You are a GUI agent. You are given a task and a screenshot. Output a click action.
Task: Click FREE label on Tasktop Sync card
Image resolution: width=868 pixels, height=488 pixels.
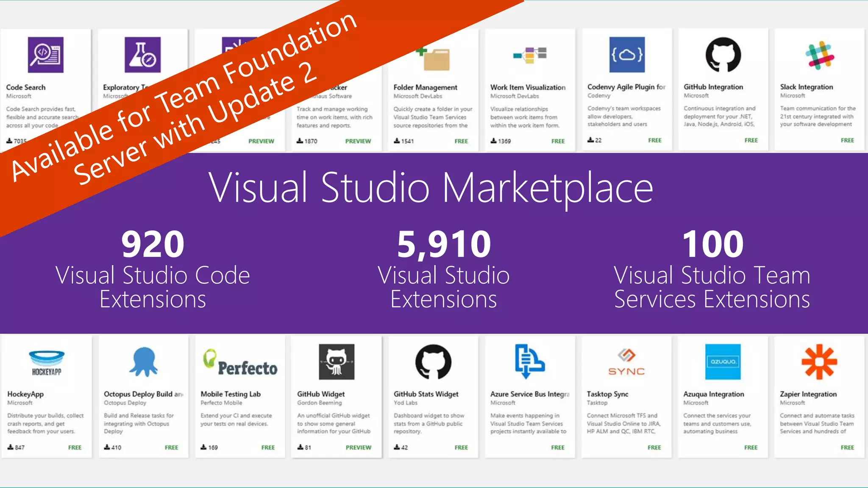(x=654, y=447)
